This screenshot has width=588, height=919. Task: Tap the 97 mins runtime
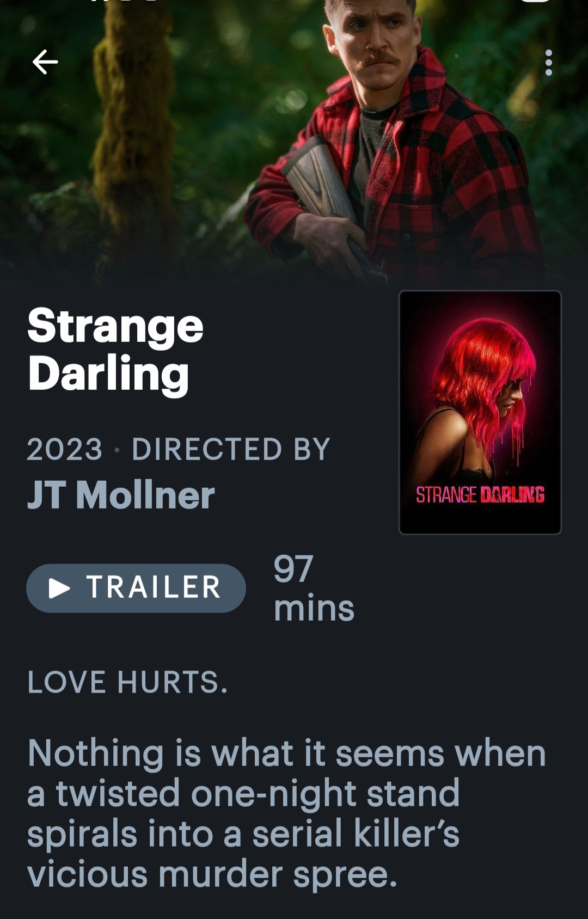(x=314, y=588)
